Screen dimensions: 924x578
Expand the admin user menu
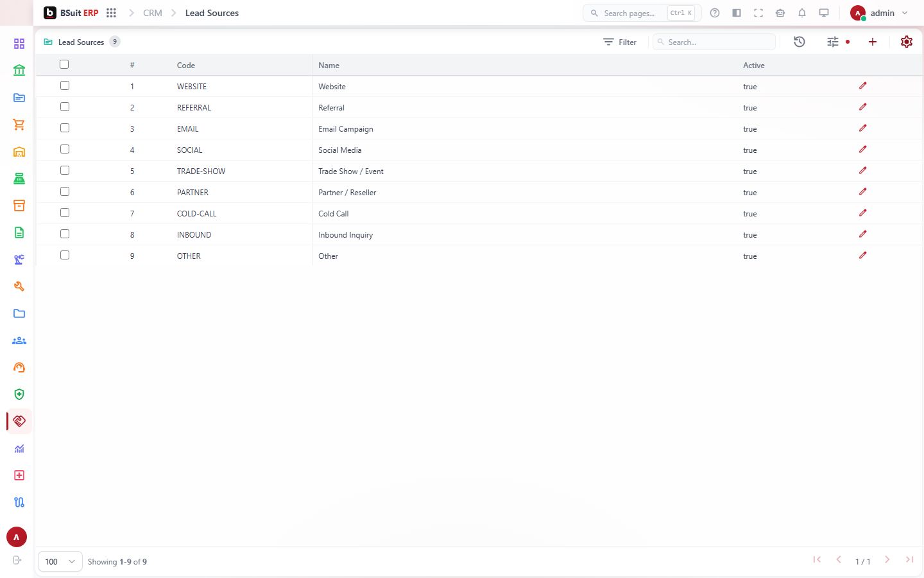pos(879,13)
